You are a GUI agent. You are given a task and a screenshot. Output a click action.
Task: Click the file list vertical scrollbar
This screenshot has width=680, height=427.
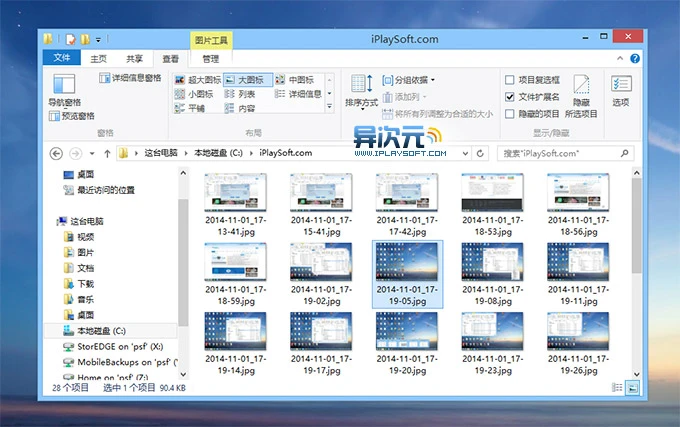(636, 225)
